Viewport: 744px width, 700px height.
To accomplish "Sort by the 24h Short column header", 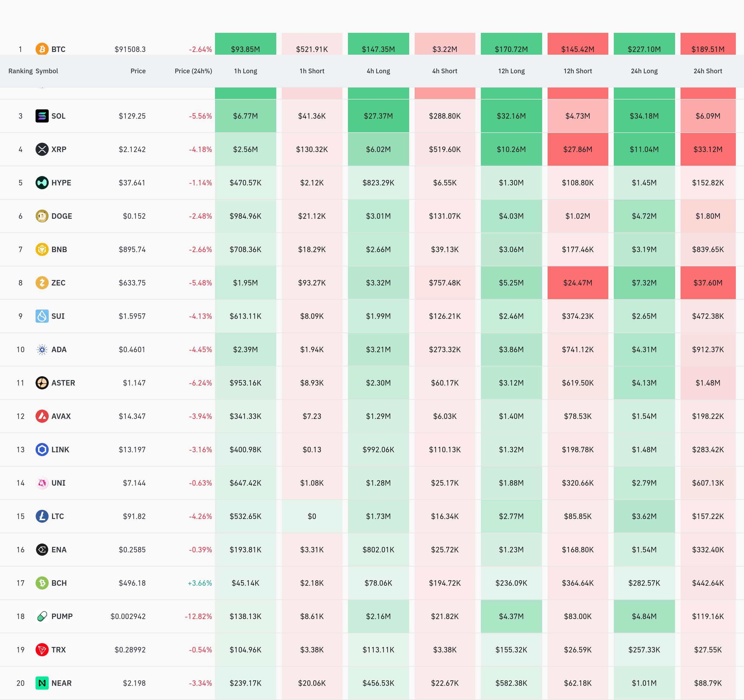I will point(708,71).
